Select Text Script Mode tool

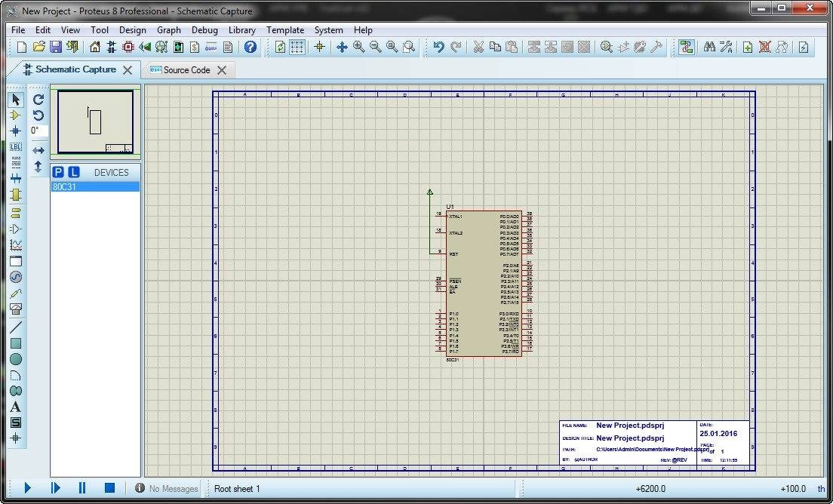pos(16,162)
